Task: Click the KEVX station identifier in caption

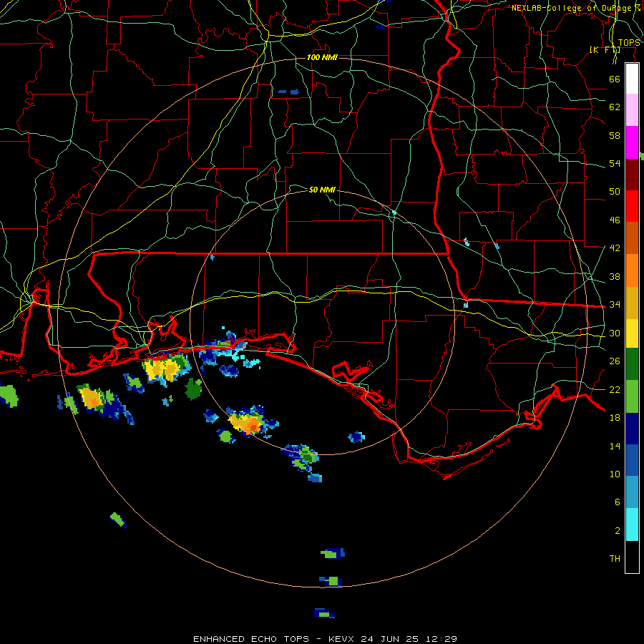Action: [343, 639]
